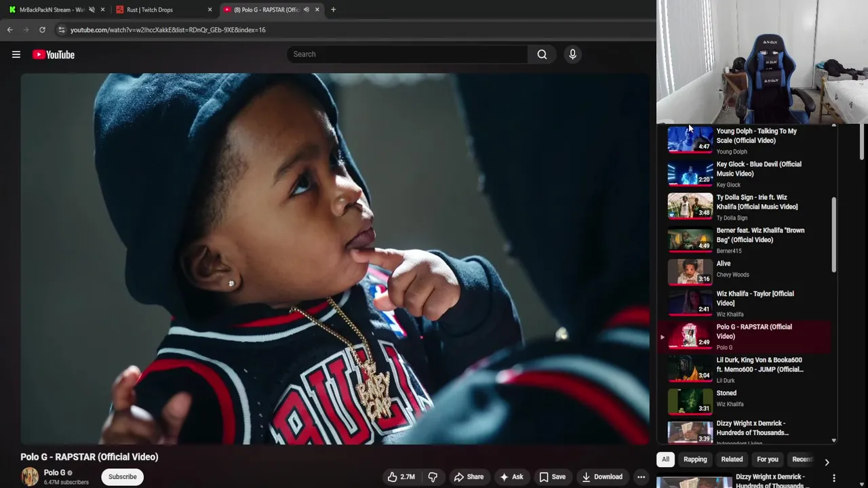This screenshot has width=868, height=488.
Task: Open more actions ellipsis below video
Action: click(x=641, y=476)
